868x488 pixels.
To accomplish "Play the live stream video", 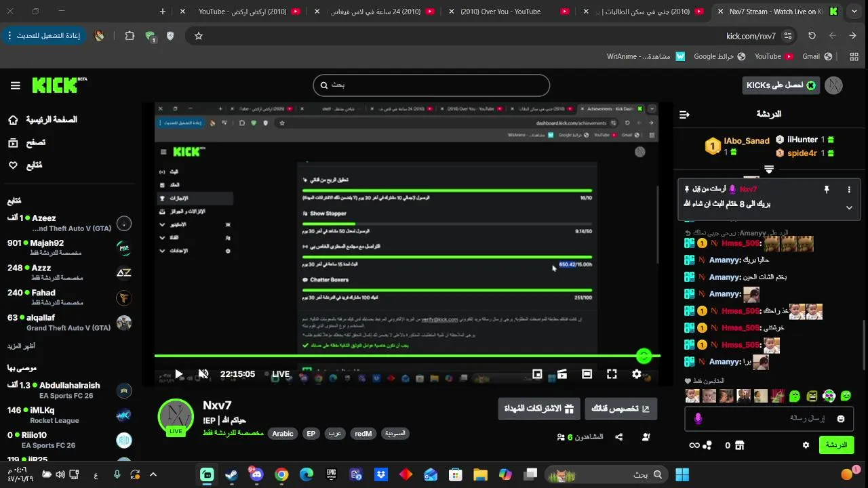I will coord(178,373).
